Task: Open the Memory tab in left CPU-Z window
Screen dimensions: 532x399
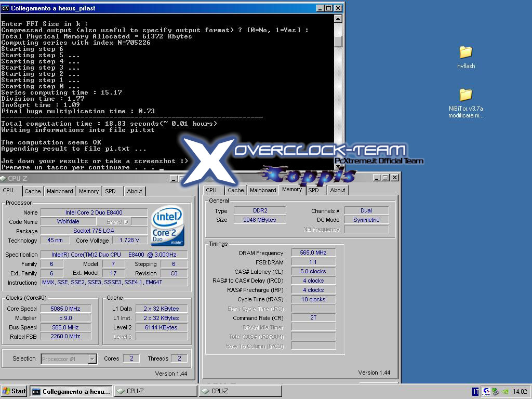Action: 88,191
